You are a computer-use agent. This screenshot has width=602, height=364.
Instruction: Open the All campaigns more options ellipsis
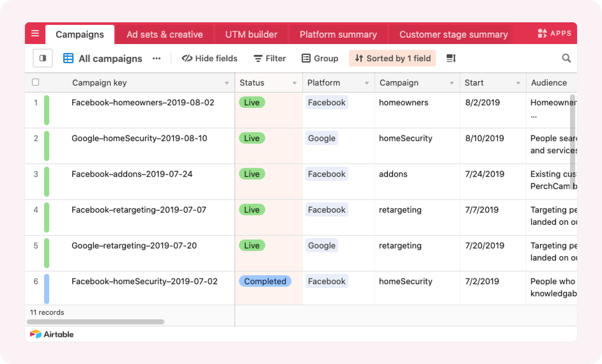157,58
